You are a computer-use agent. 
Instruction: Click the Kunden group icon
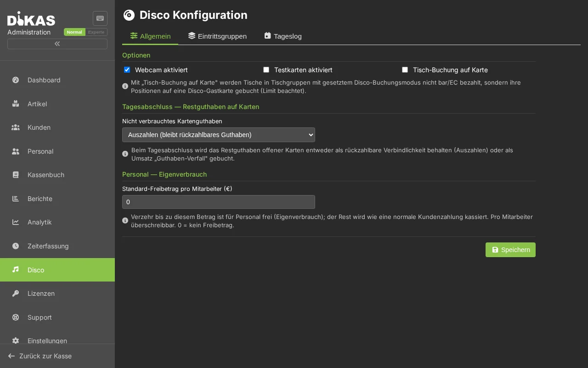[16, 127]
